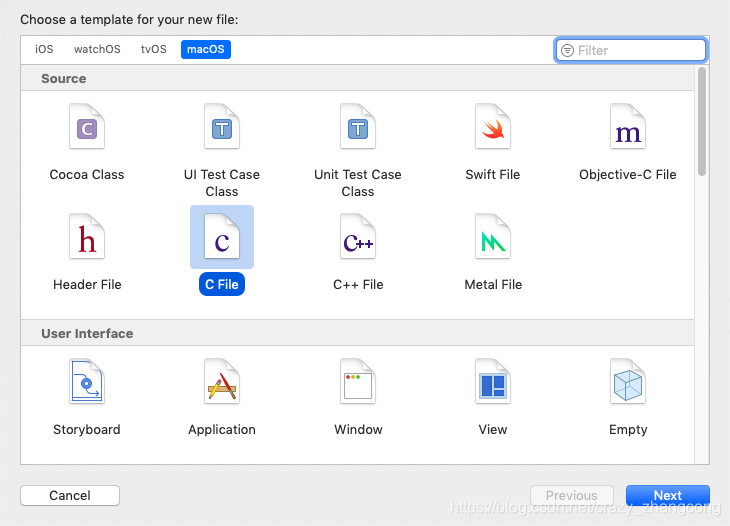Click the template list vertical scrollbar
Image resolution: width=730 pixels, height=526 pixels.
click(702, 121)
